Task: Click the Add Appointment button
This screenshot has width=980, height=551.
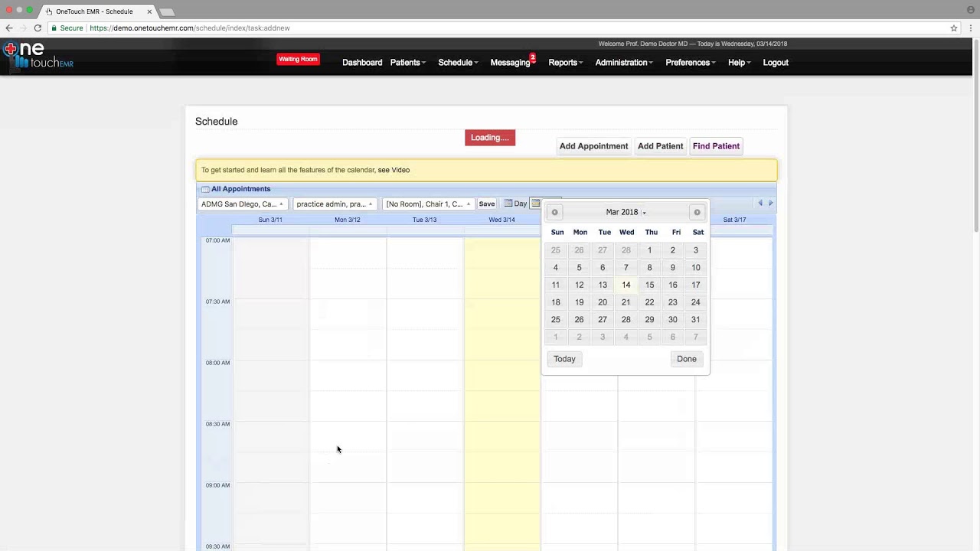Action: pos(593,146)
